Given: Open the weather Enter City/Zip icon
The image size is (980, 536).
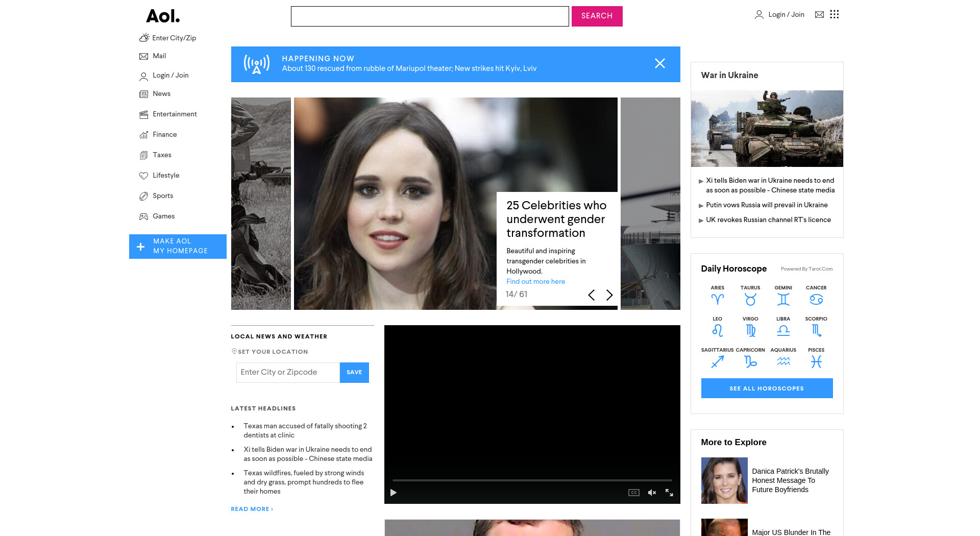Looking at the screenshot, I should tap(144, 38).
